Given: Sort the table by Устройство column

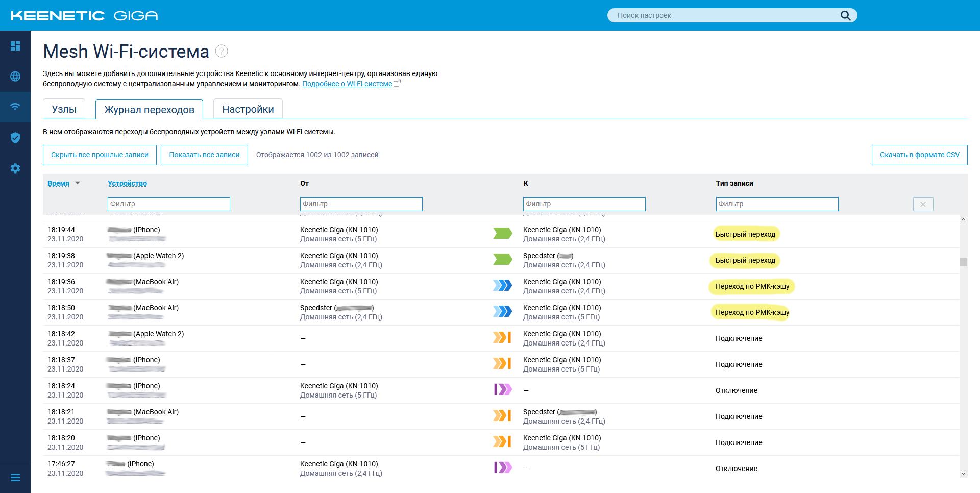Looking at the screenshot, I should [x=127, y=183].
